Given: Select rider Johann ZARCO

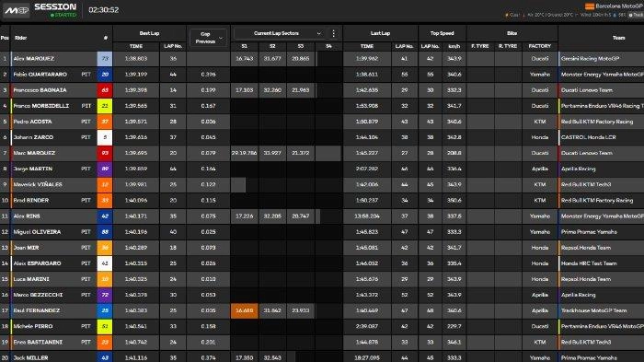Looking at the screenshot, I should coord(33,137).
